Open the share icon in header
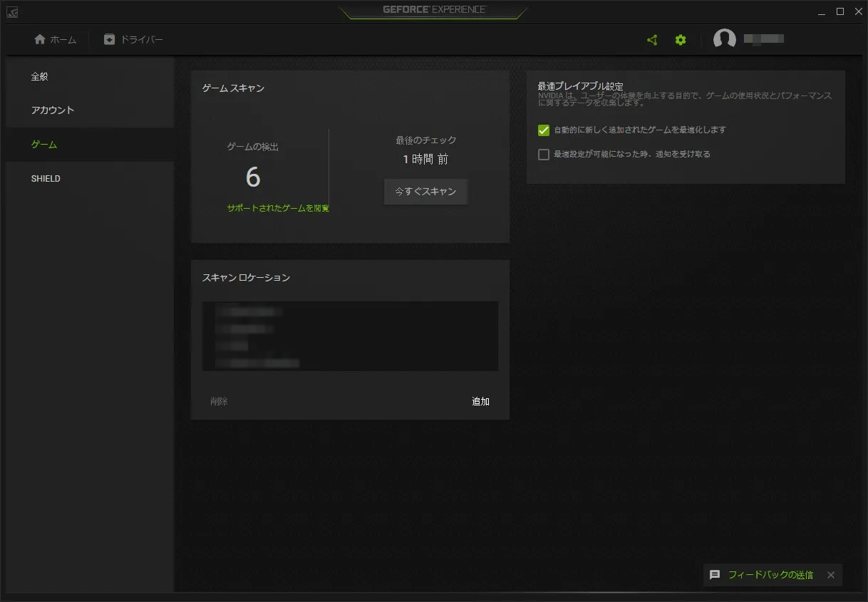The height and width of the screenshot is (602, 868). [x=652, y=40]
